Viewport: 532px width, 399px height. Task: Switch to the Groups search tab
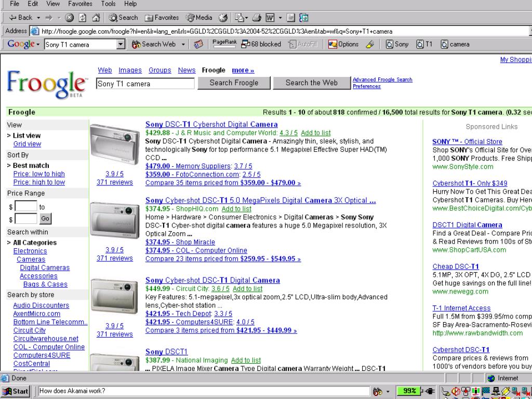(x=160, y=70)
